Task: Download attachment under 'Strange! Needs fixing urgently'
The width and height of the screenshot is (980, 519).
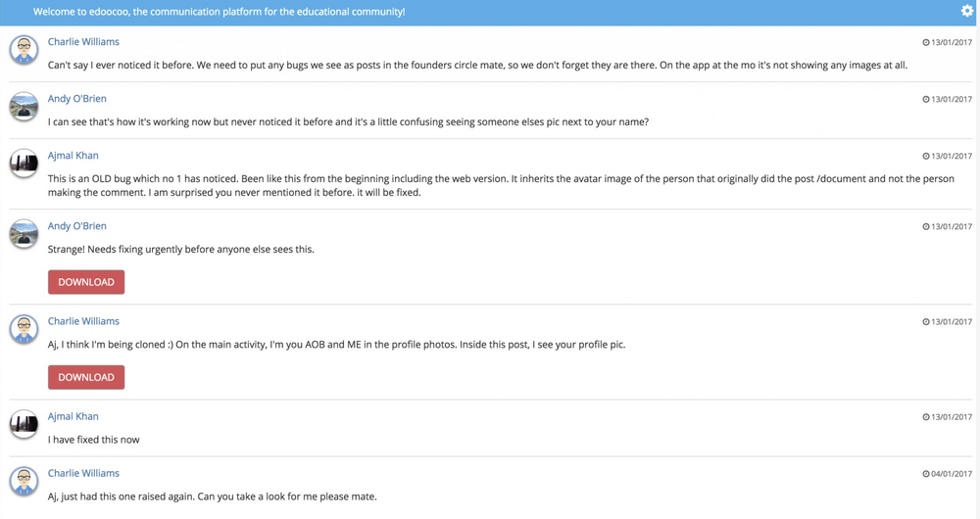Action: (x=86, y=282)
